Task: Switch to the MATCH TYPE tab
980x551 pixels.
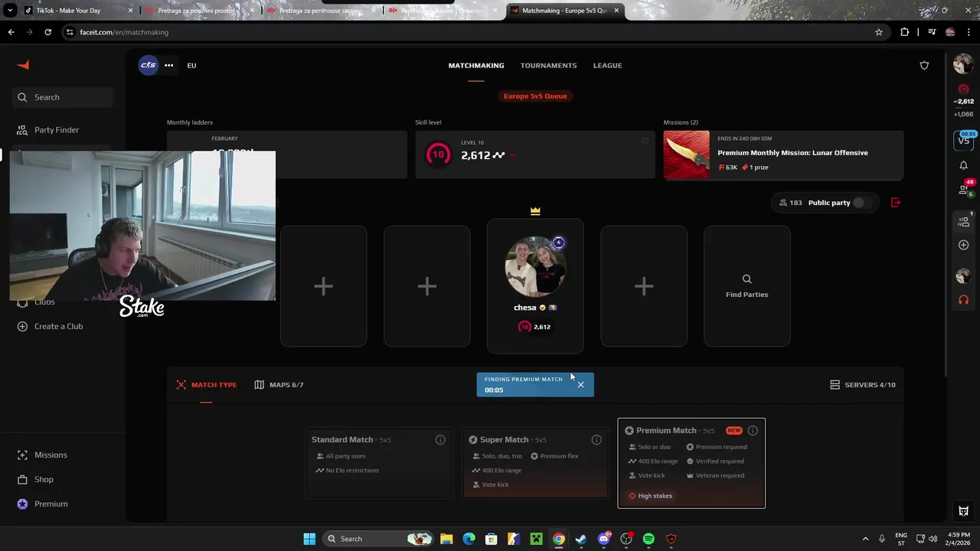Action: pyautogui.click(x=207, y=384)
